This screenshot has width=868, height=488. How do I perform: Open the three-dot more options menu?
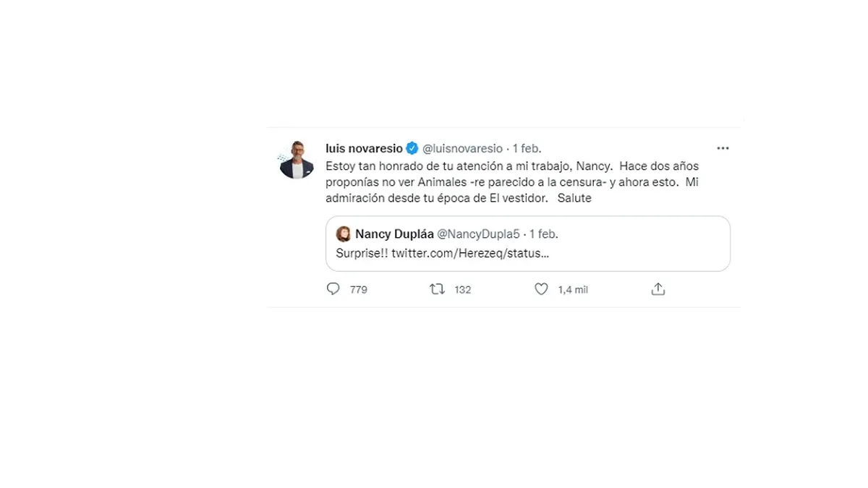(723, 148)
